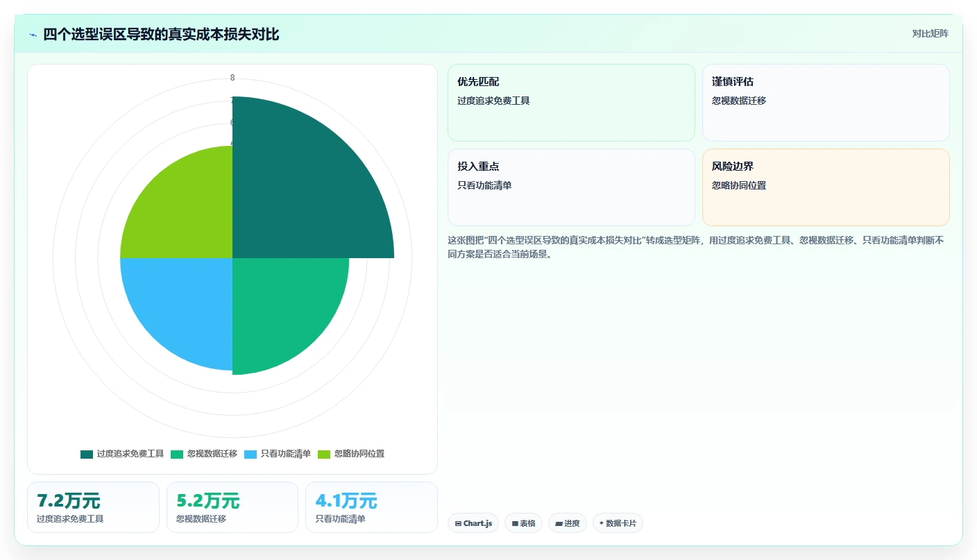Click 忽视数据迁移 text in the 谨慎评估 card
Image resolution: width=977 pixels, height=560 pixels.
(x=739, y=101)
